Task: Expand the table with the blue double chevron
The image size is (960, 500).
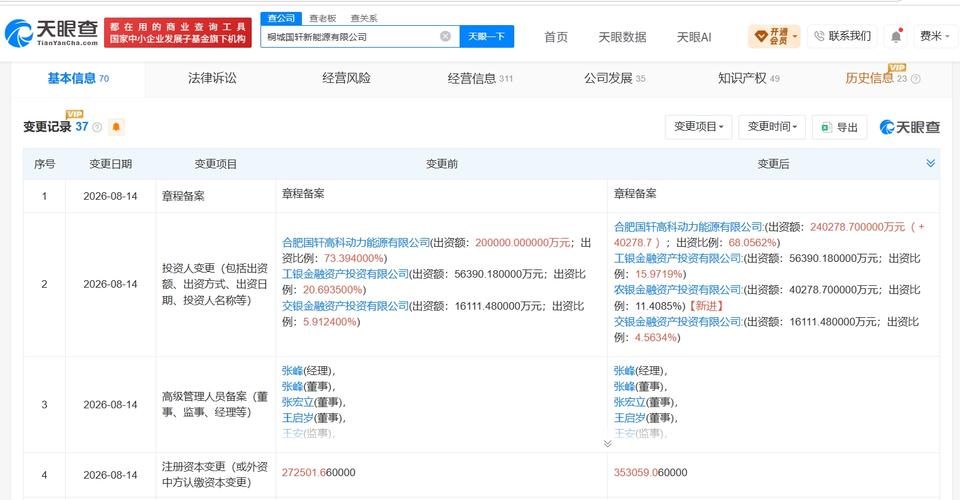Action: point(931,163)
